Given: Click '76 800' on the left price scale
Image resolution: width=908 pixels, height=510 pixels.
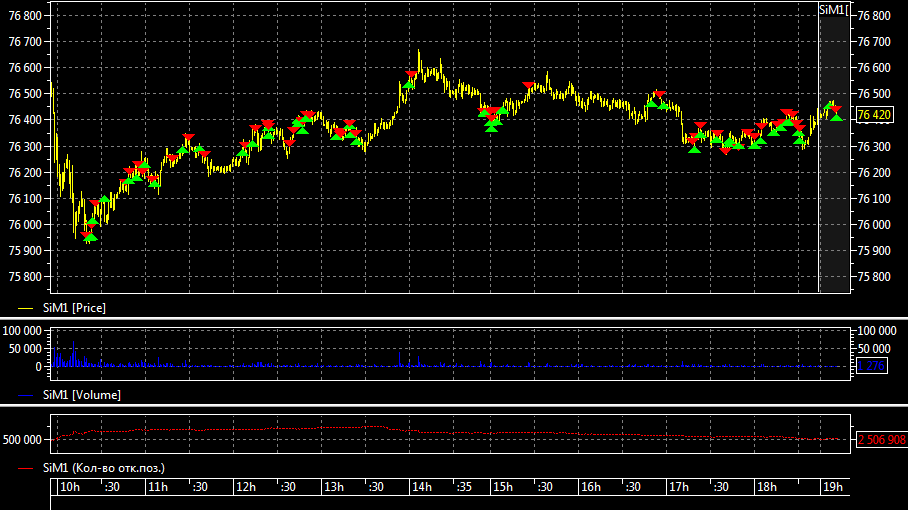Looking at the screenshot, I should (x=25, y=16).
